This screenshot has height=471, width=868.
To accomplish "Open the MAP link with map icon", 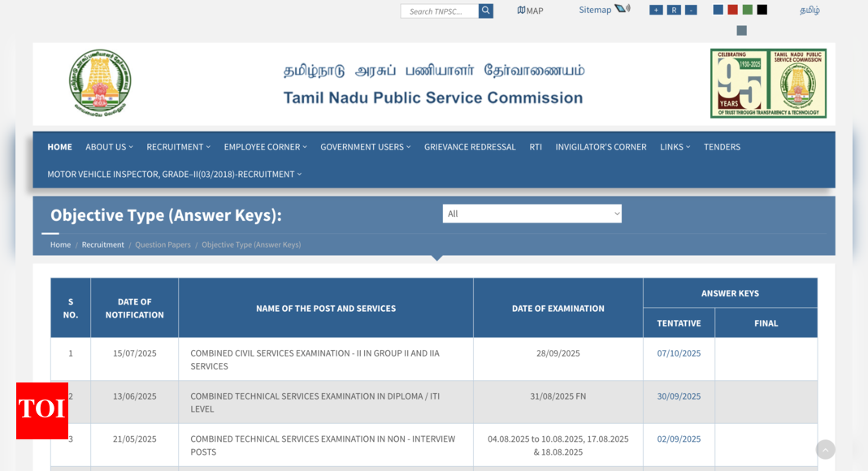I will pyautogui.click(x=530, y=11).
